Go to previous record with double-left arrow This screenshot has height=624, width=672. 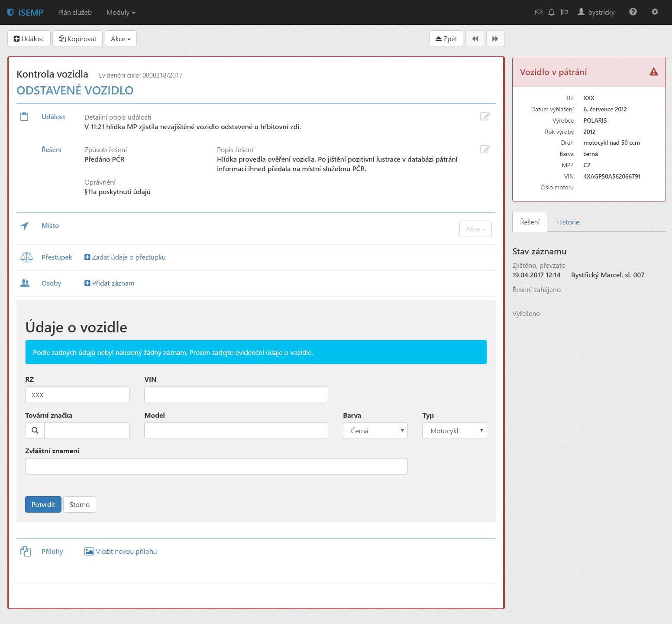(475, 39)
